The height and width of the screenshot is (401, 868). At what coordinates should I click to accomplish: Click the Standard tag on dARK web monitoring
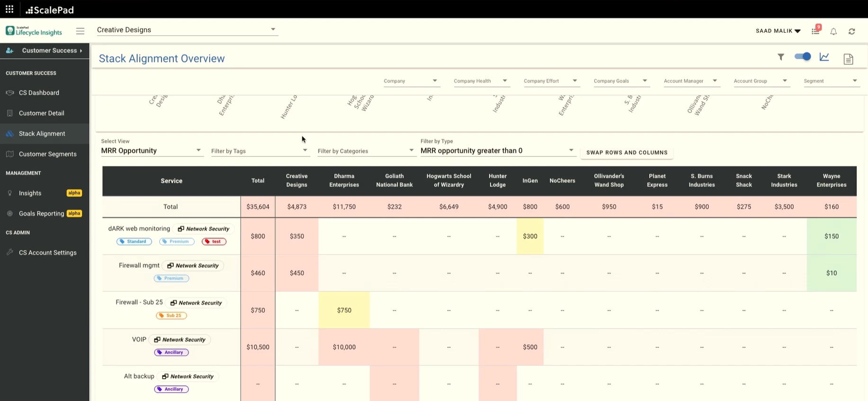click(134, 242)
